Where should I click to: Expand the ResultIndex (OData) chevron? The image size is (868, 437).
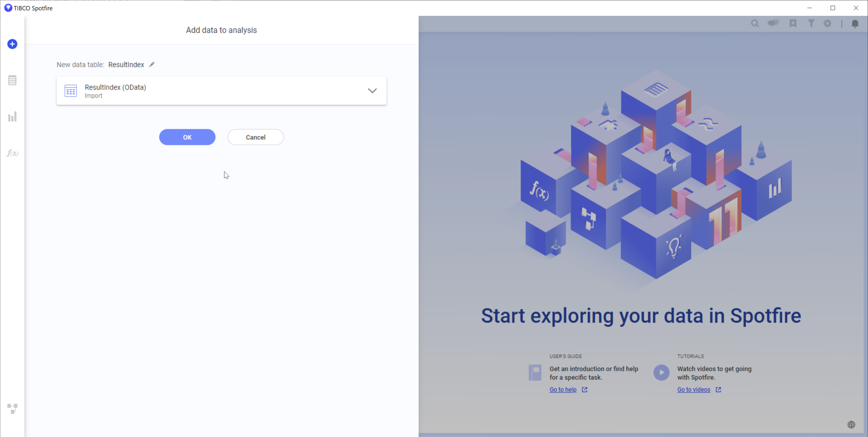pyautogui.click(x=372, y=91)
